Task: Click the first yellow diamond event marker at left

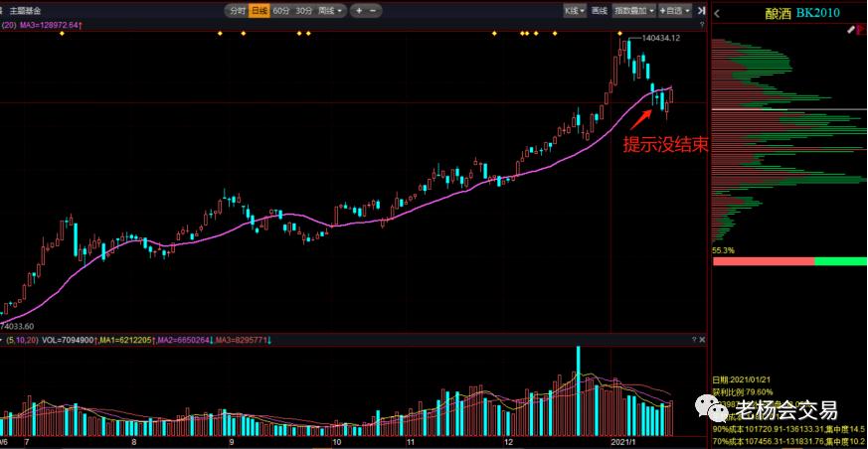Action: [62, 34]
